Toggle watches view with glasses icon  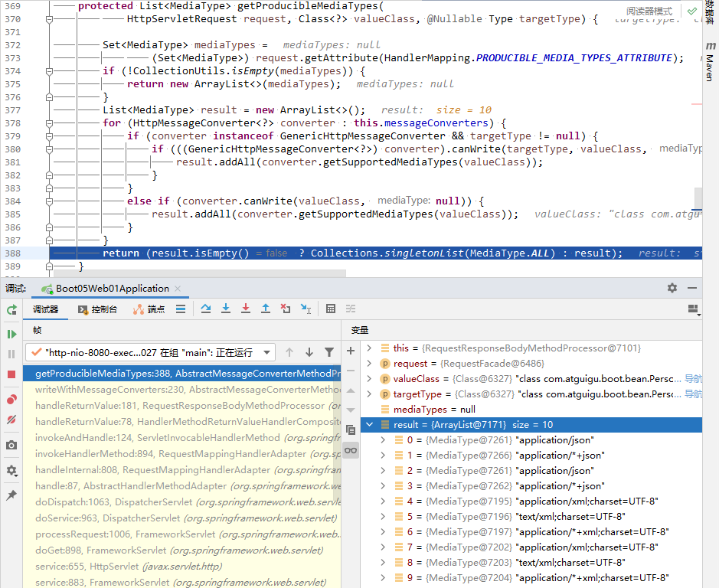tap(351, 450)
